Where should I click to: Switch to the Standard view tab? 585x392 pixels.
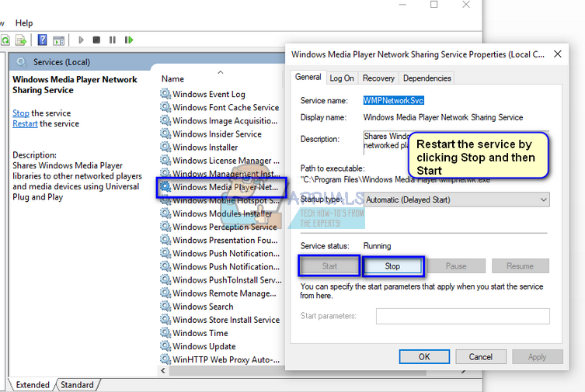tap(77, 384)
